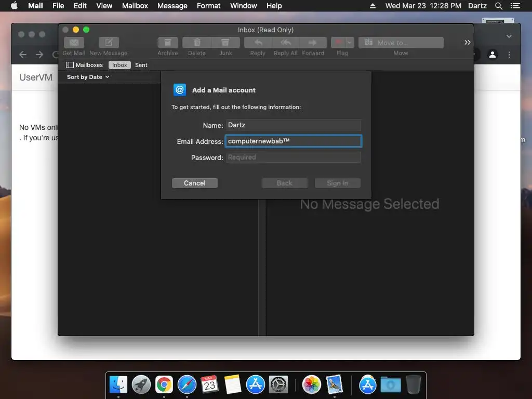Viewport: 532px width, 399px height.
Task: Open Mail stamp icon in Dock
Action: [335, 385]
